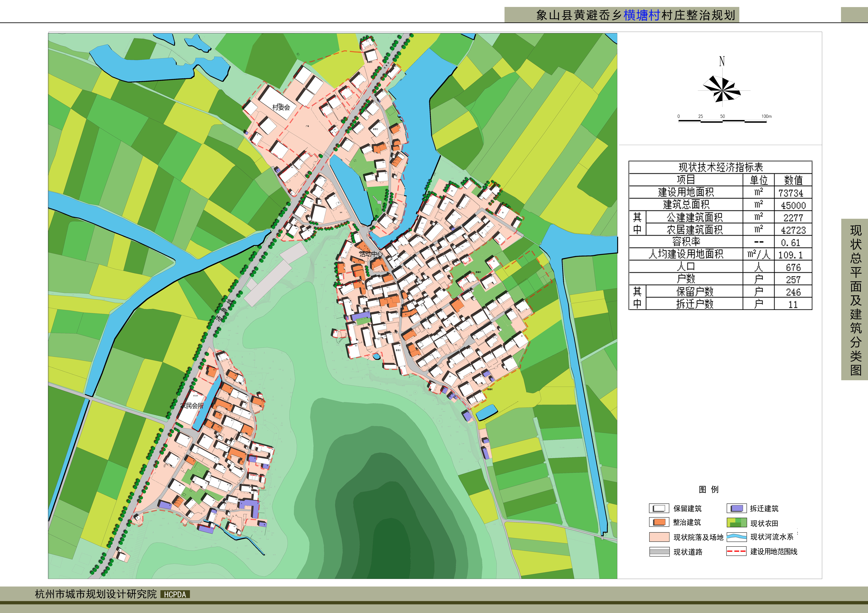
Task: Click the HCPDA badge in the footer
Action: 175,595
